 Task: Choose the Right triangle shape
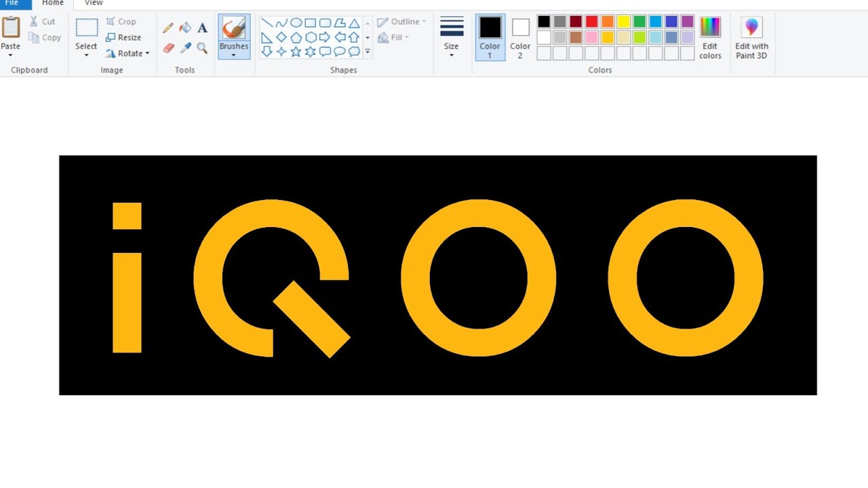[267, 37]
